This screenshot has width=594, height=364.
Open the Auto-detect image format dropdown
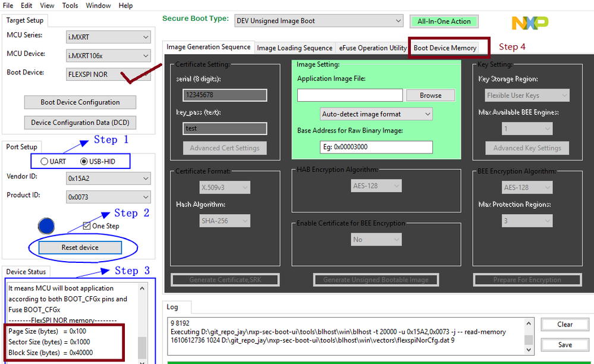coord(376,114)
